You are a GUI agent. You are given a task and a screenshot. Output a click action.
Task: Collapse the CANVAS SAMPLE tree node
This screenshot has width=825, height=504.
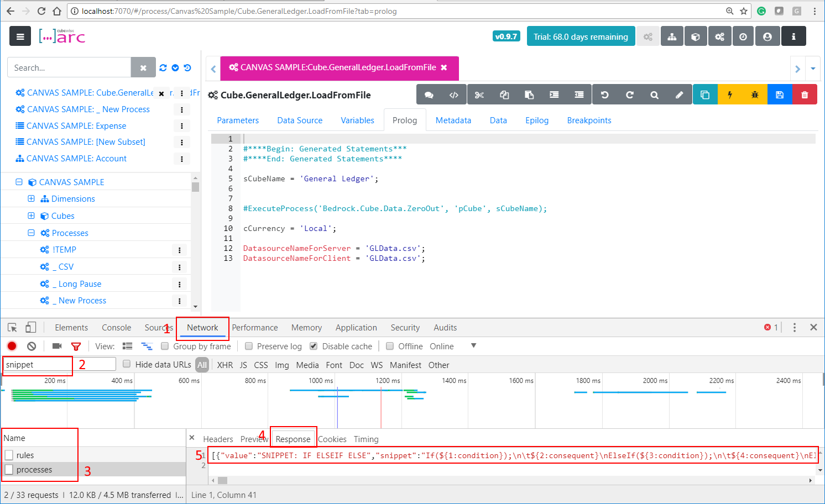click(19, 182)
